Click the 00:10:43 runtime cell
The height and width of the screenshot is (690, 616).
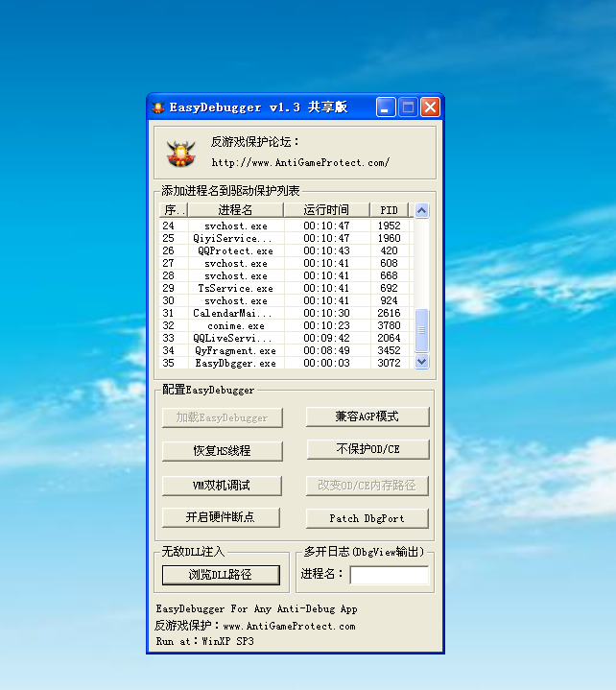(326, 250)
